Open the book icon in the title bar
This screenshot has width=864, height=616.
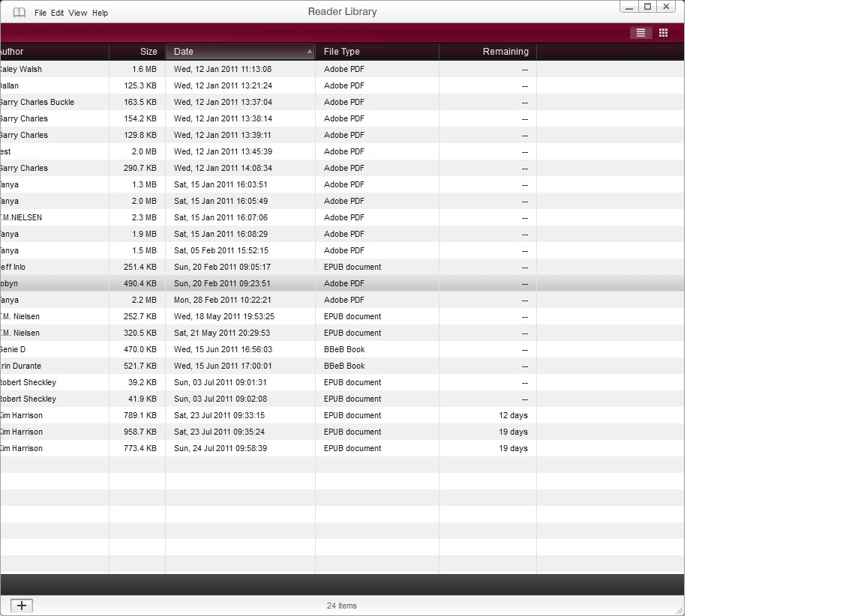19,12
